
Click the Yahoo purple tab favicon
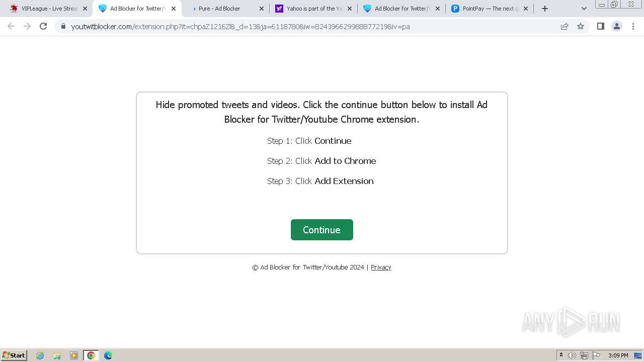[279, 9]
